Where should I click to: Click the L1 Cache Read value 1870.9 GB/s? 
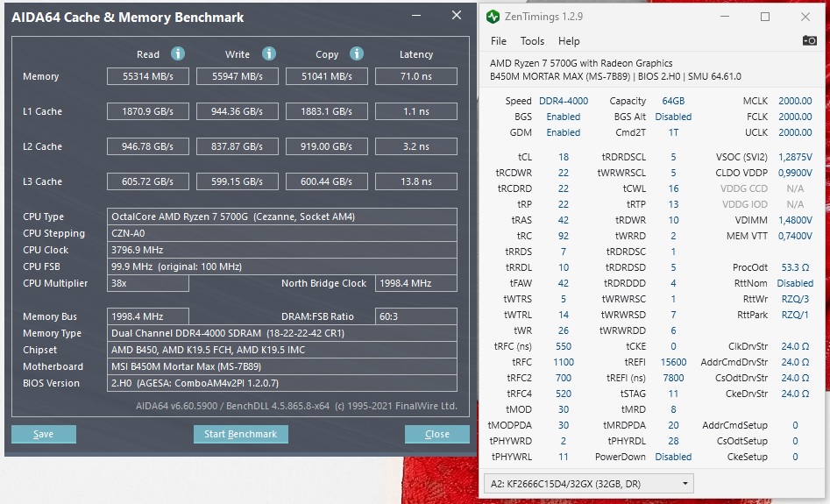(x=148, y=111)
